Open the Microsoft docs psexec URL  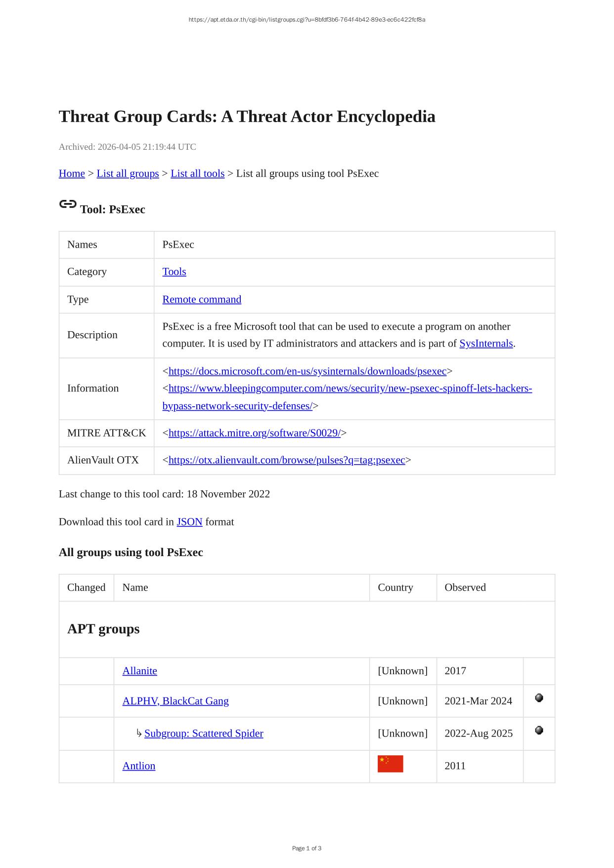pos(307,371)
